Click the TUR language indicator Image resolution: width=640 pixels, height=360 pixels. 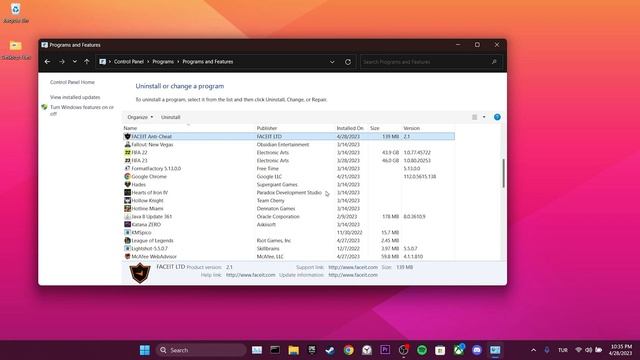click(563, 350)
